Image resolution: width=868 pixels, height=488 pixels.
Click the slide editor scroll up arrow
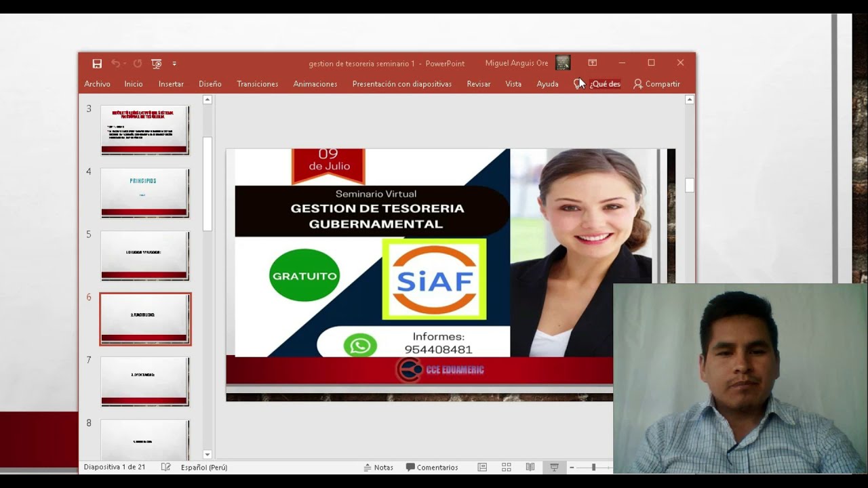[x=690, y=100]
